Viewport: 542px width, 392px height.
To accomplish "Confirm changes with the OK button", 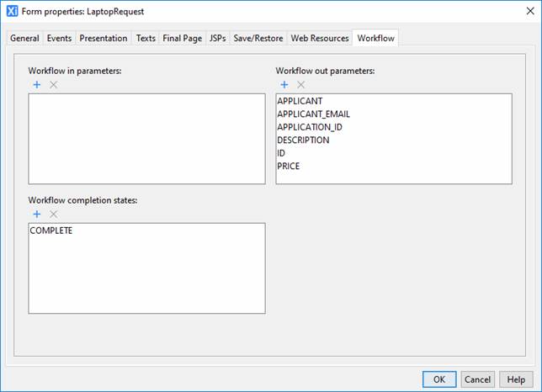I will (x=439, y=379).
